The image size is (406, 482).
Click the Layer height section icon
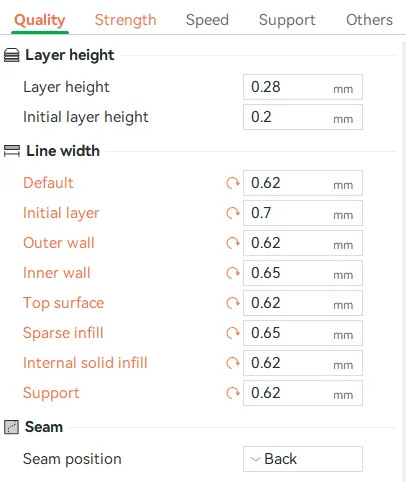click(12, 55)
